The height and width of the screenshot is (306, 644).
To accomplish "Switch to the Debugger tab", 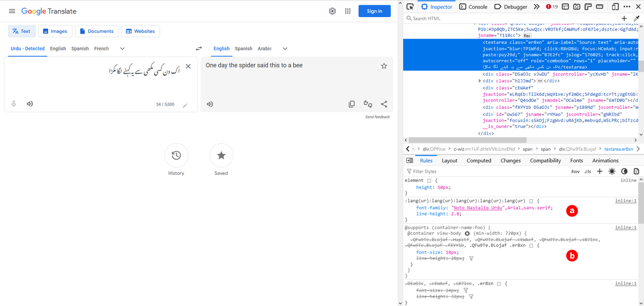I will click(511, 7).
